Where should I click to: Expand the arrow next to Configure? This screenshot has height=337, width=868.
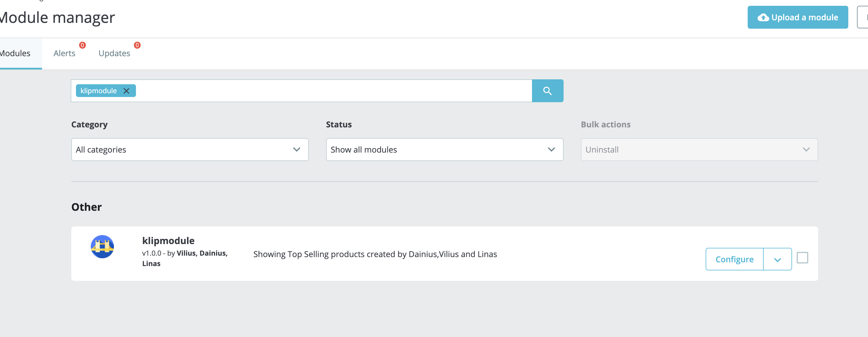point(777,259)
